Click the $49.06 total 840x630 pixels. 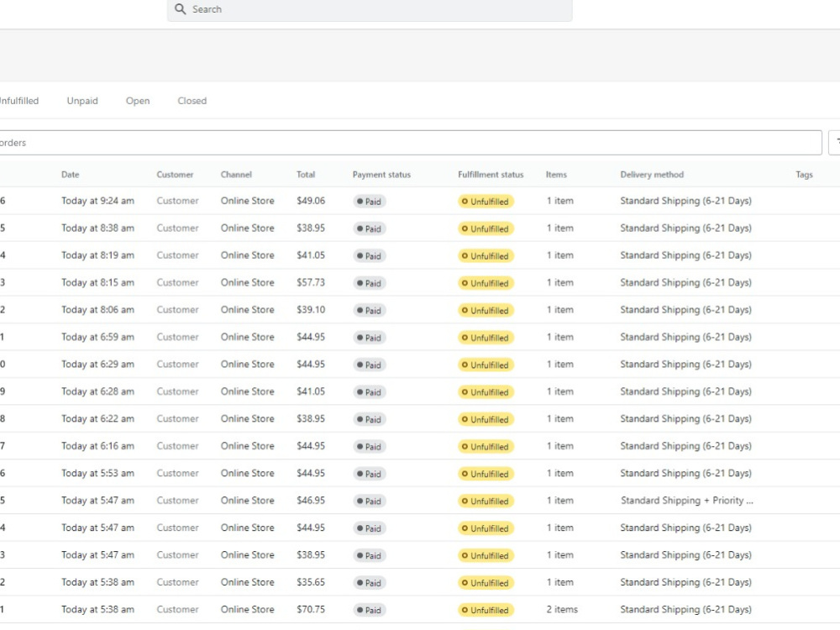click(311, 201)
